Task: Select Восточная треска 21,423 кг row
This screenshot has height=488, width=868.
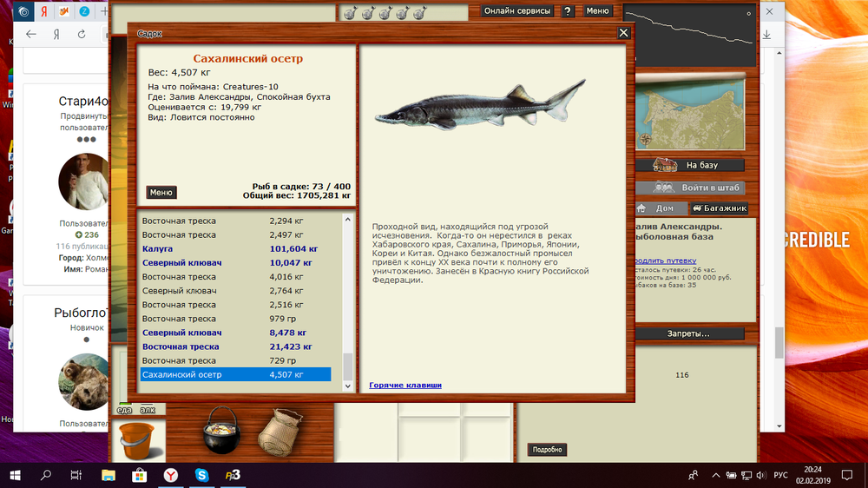Action: [x=235, y=346]
